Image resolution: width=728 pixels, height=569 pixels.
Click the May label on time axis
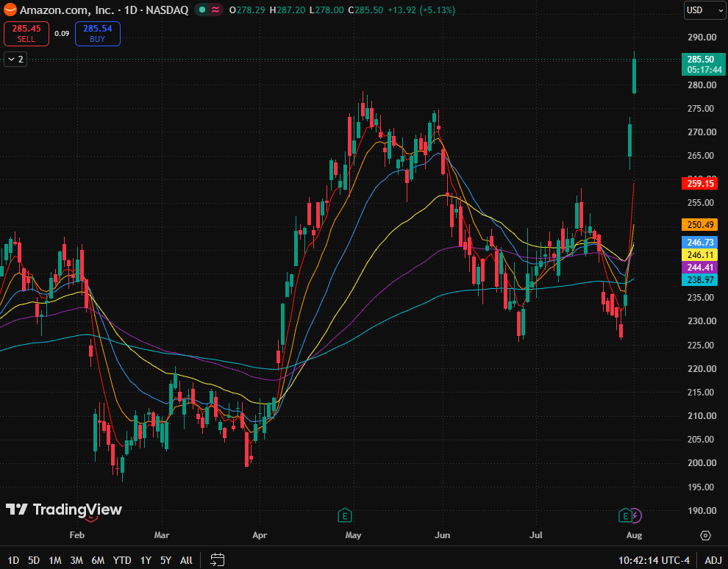click(x=353, y=535)
